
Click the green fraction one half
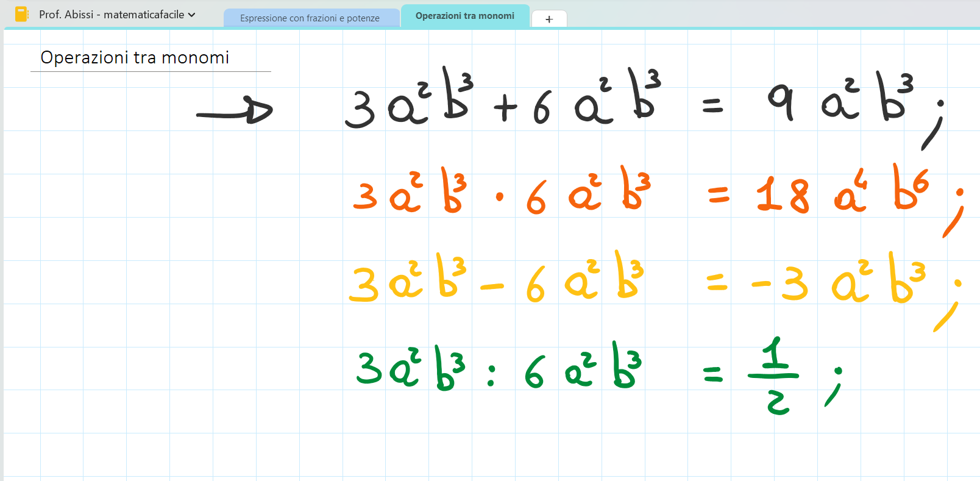point(774,376)
